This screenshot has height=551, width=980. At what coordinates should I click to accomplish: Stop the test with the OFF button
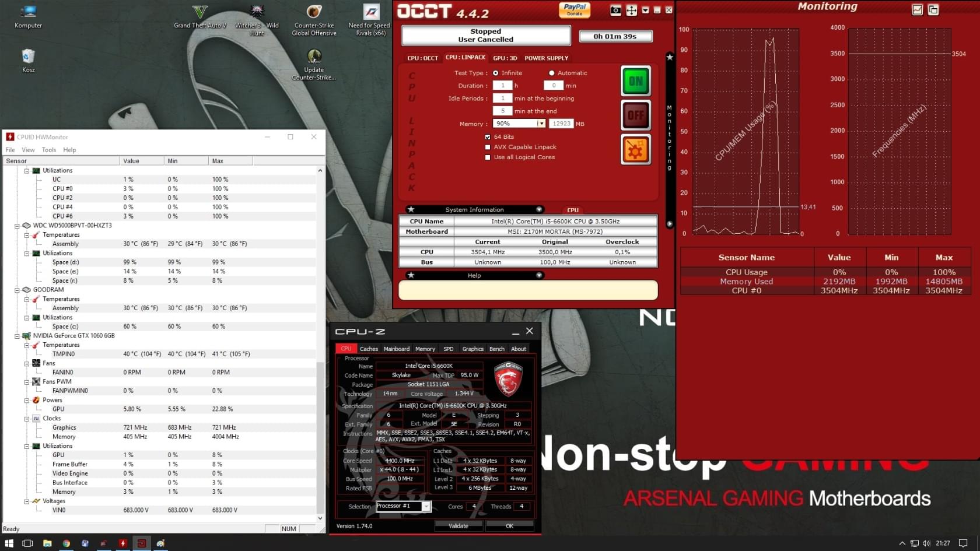tap(635, 115)
